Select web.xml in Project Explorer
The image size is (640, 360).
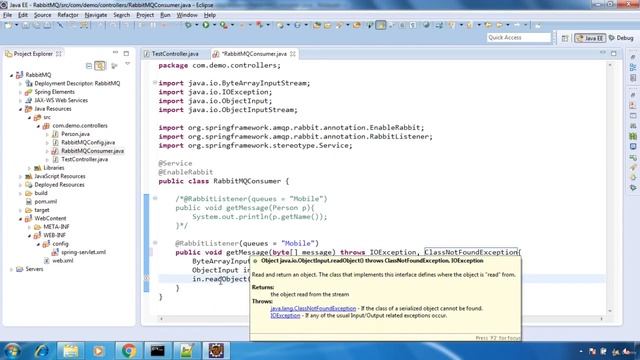(x=62, y=261)
